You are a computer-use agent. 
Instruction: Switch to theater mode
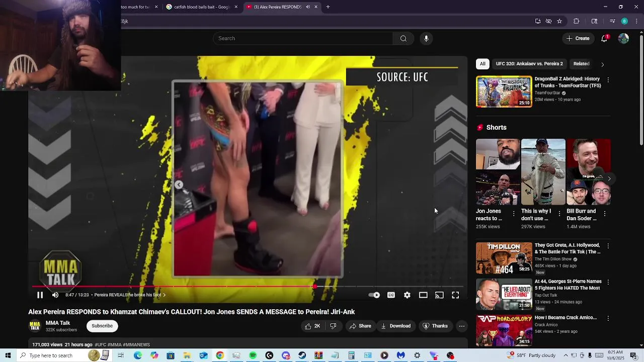tap(423, 295)
